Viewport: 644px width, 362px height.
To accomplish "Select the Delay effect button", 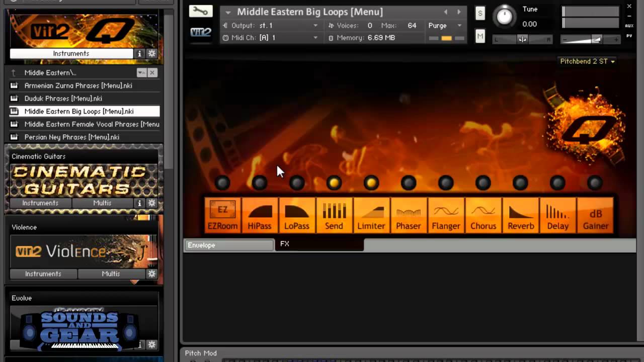I will 558,215.
